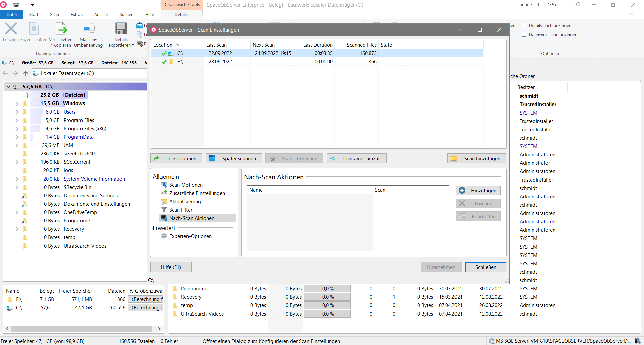Click Verschieben / Kopieren ribbon icon

(x=61, y=29)
